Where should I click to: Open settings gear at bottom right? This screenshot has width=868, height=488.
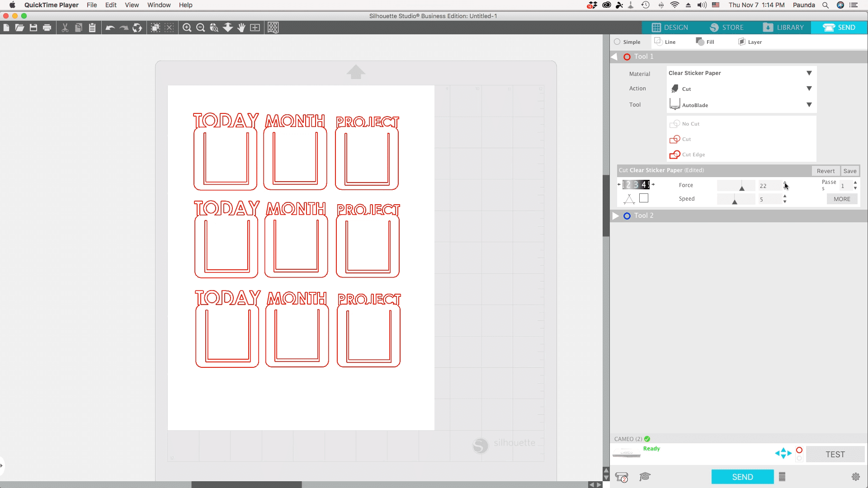click(x=855, y=477)
